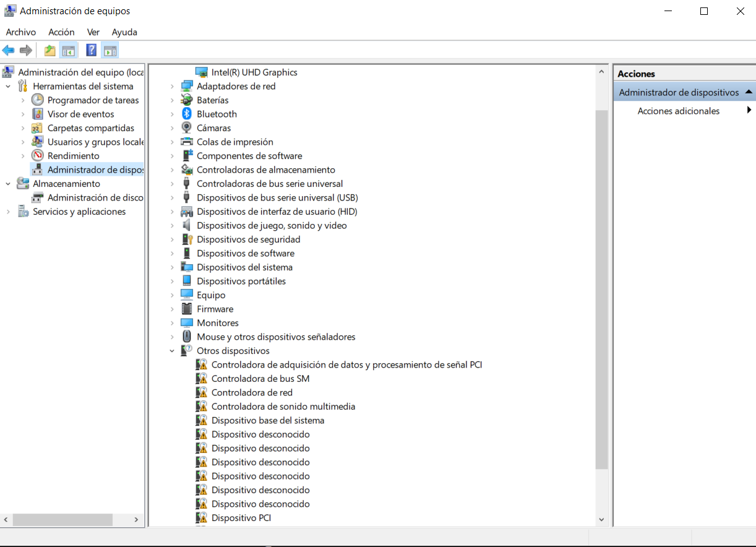Viewport: 756px width, 547px height.
Task: Click warning icon beside Dispositivo PCI
Action: pos(202,518)
